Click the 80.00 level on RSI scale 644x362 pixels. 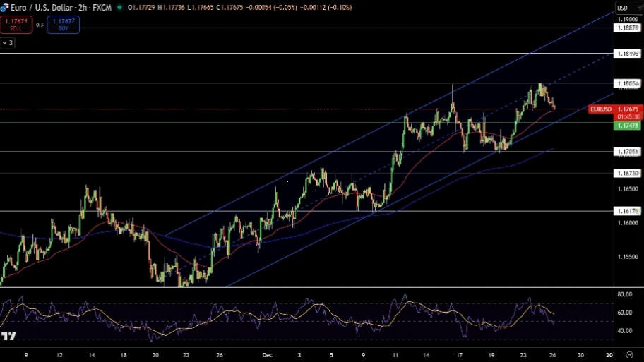click(x=624, y=294)
